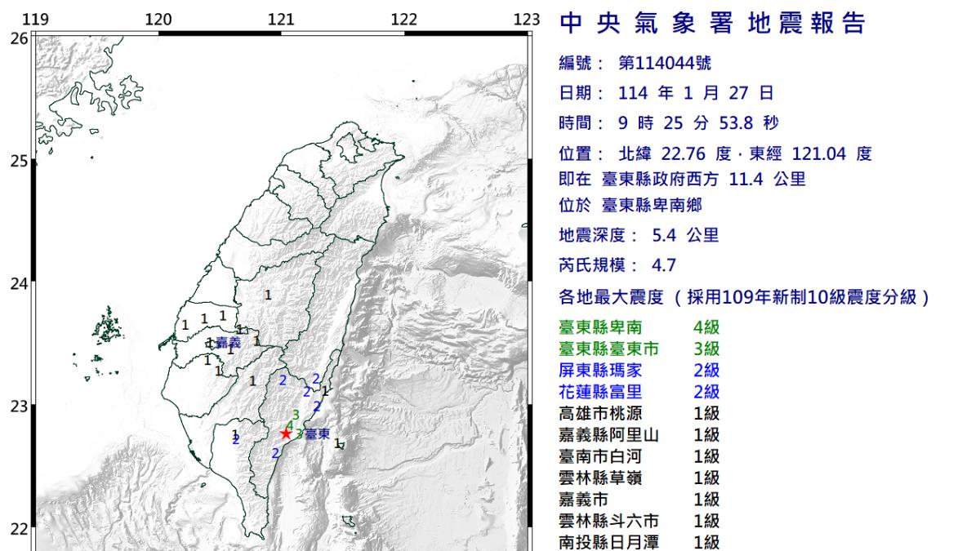Select the 屏東縣瑪家 2級 intensity entry

click(x=639, y=371)
